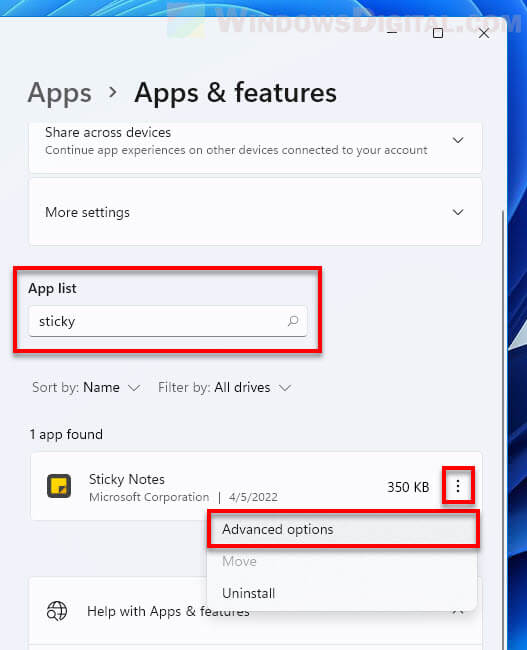
Task: Open the Sort by Name dropdown
Action: [x=86, y=387]
